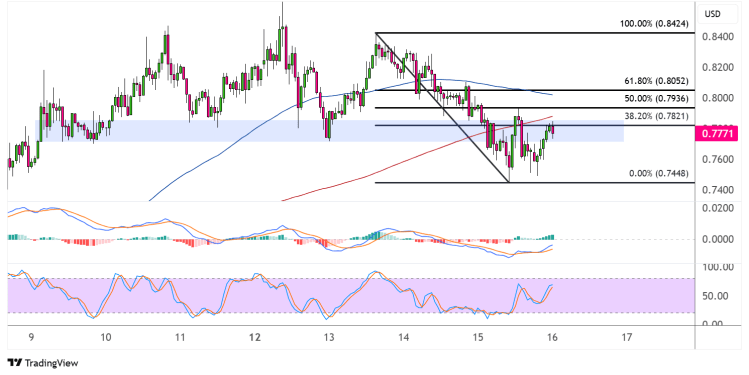Click the 38.20% (0.7821) retracement label
The image size is (749, 375).
coord(656,116)
